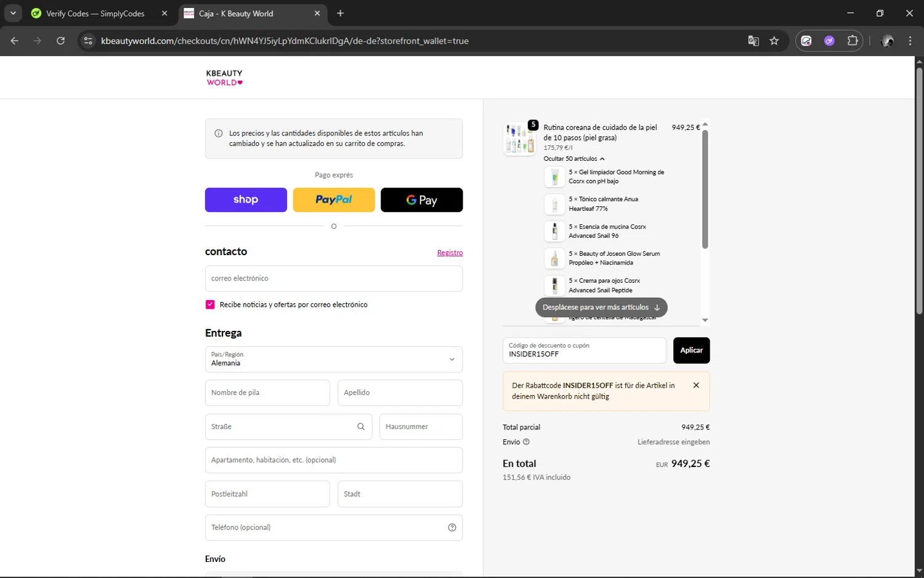Click the Teléfono (opcional) field
924x578 pixels.
pyautogui.click(x=334, y=527)
